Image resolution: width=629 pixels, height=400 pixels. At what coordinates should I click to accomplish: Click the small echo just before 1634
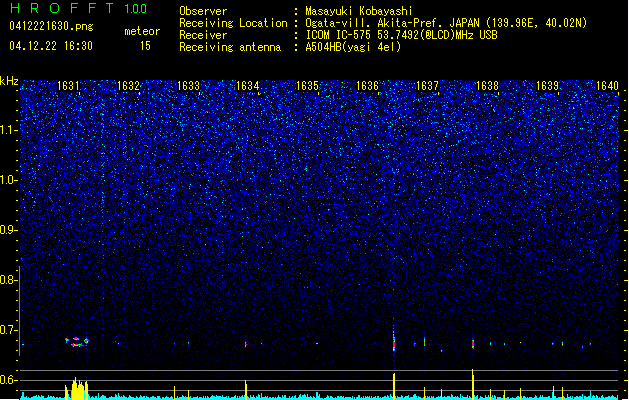(x=246, y=344)
